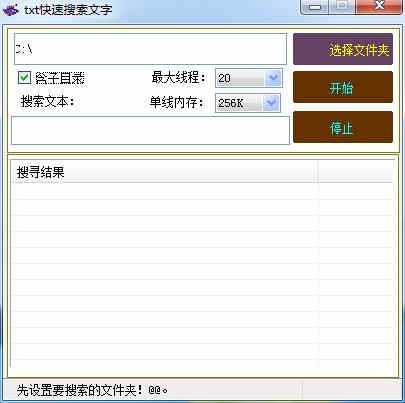Minimize the txt快速搜索文字 window
405x403 pixels.
pos(314,7)
